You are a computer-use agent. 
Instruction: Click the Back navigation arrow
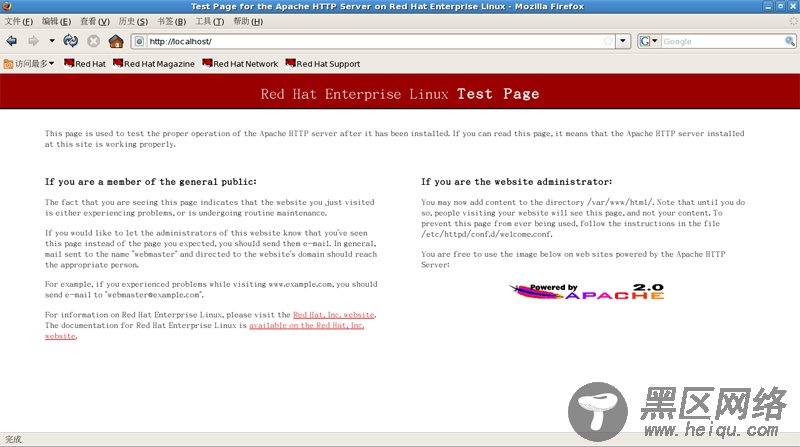point(12,41)
